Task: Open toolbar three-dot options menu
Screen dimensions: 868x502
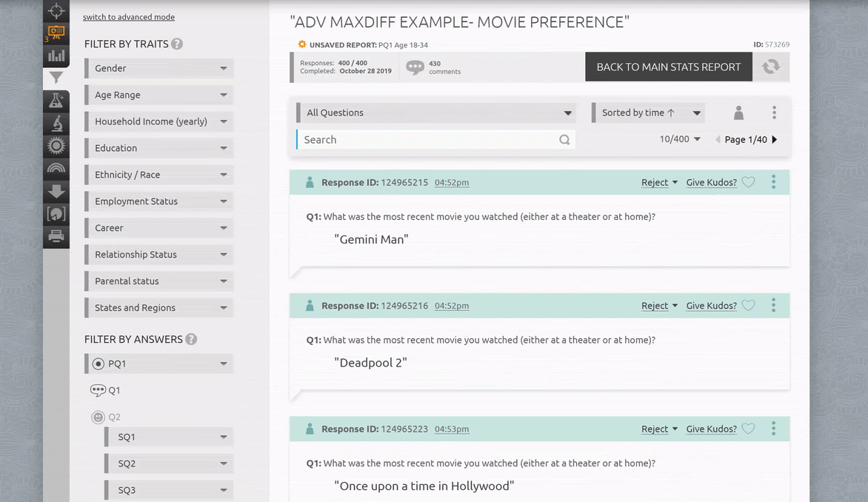Action: point(774,113)
